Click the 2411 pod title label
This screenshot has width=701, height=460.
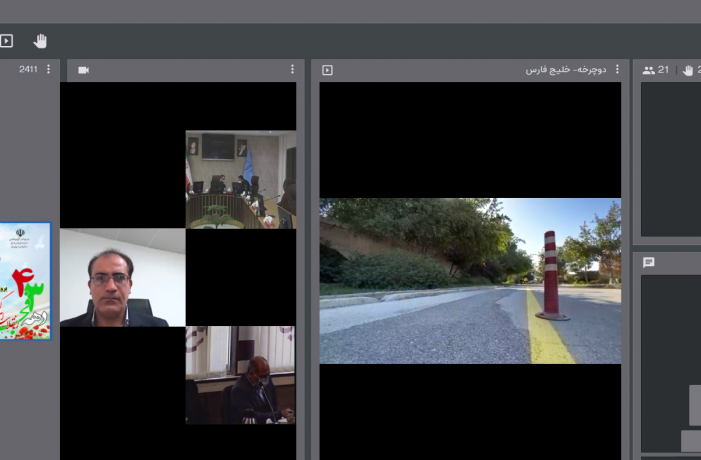(28, 70)
